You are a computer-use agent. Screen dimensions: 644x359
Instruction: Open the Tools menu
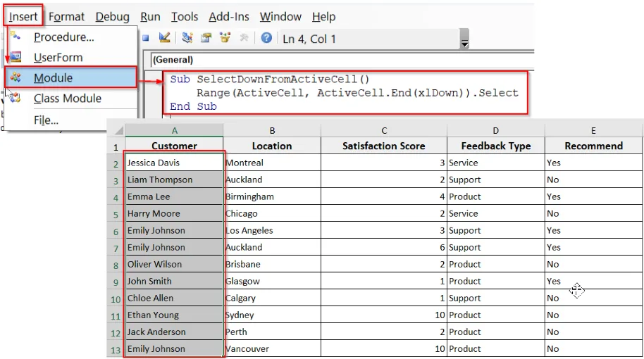(x=185, y=16)
